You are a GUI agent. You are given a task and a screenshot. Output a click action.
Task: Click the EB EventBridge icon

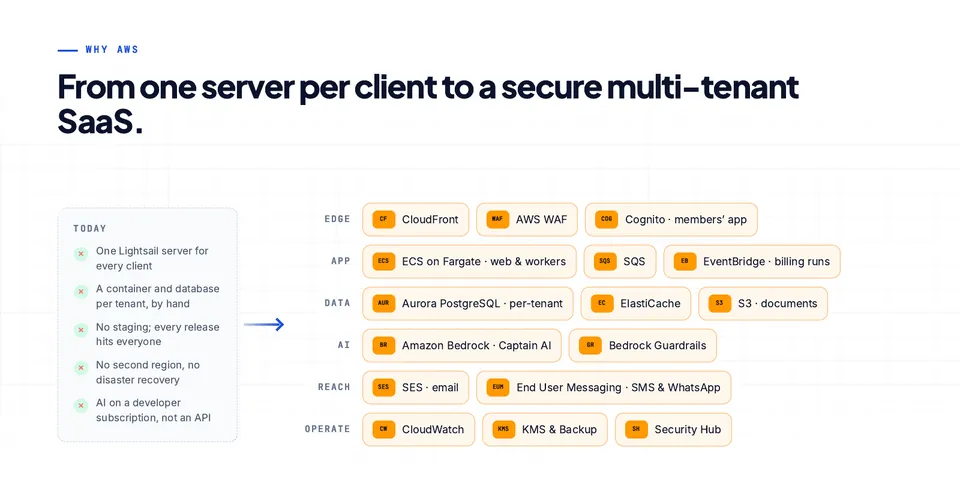click(x=684, y=261)
